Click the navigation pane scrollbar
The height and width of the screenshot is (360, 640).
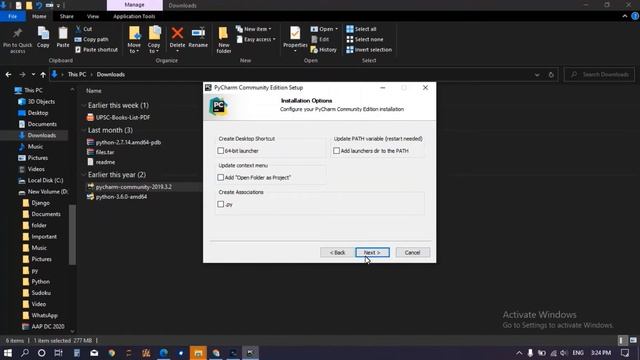[72, 235]
